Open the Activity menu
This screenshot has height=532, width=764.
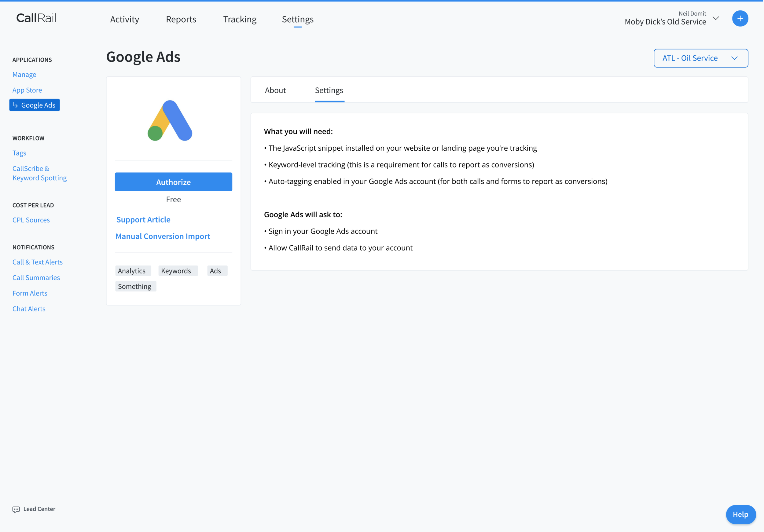pyautogui.click(x=125, y=19)
